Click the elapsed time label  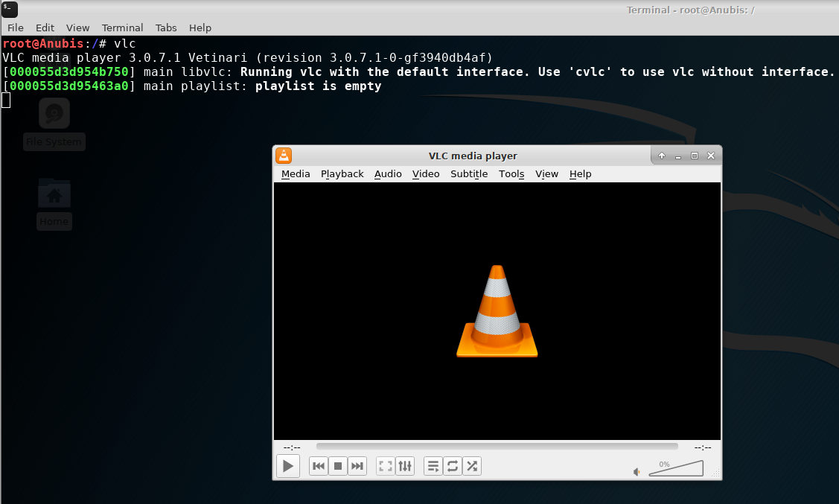coord(292,447)
